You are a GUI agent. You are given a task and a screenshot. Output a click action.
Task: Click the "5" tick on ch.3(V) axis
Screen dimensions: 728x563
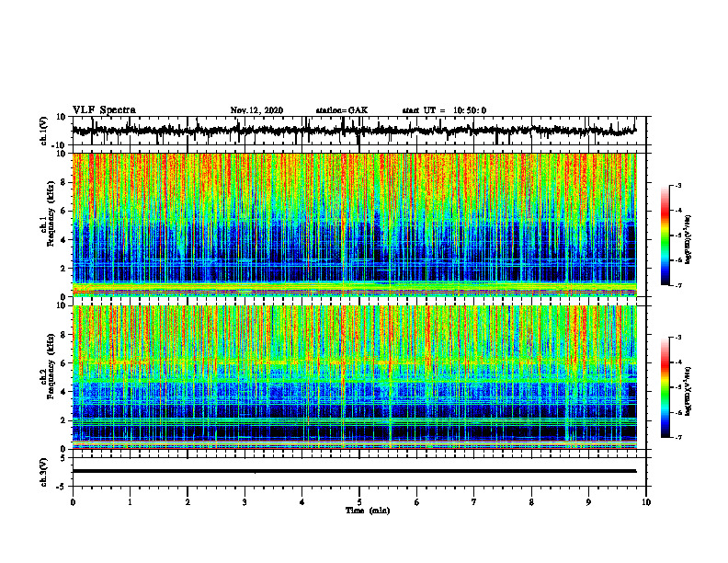63,458
